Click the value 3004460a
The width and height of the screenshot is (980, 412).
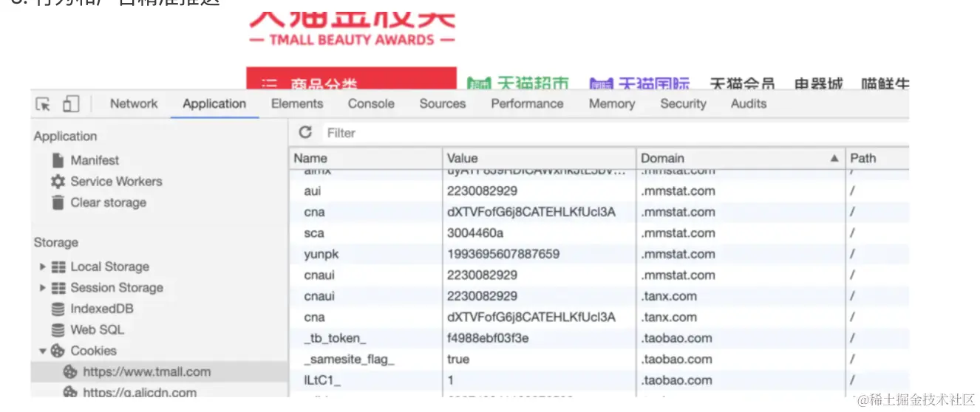tap(475, 233)
